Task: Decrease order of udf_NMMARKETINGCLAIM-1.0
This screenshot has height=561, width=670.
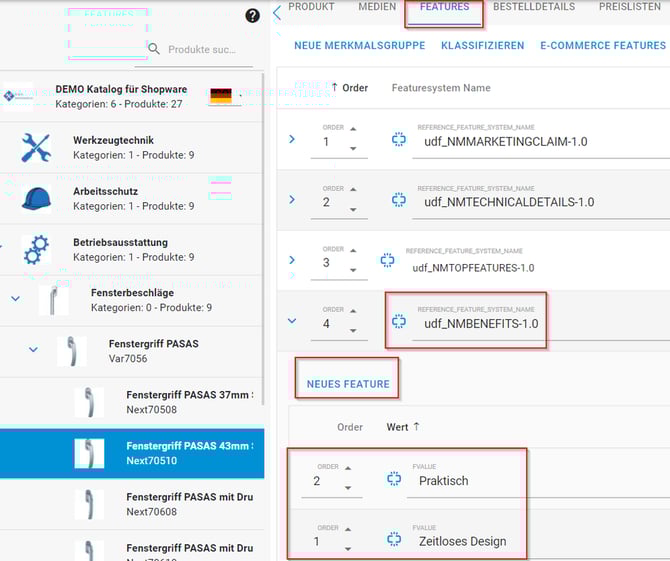Action: tap(353, 149)
